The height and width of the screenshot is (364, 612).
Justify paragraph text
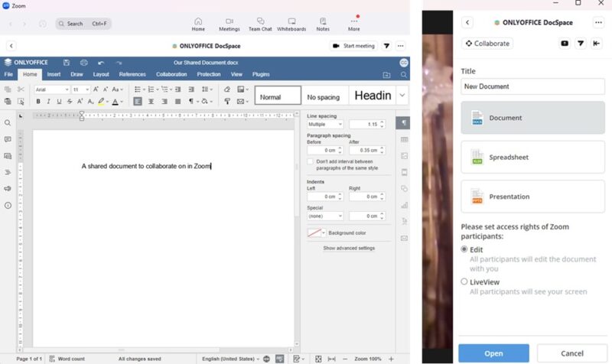178,102
